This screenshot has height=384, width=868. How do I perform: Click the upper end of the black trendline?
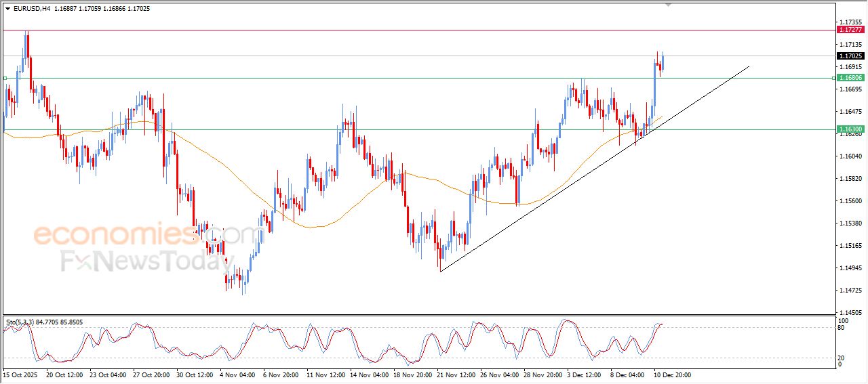(749, 66)
